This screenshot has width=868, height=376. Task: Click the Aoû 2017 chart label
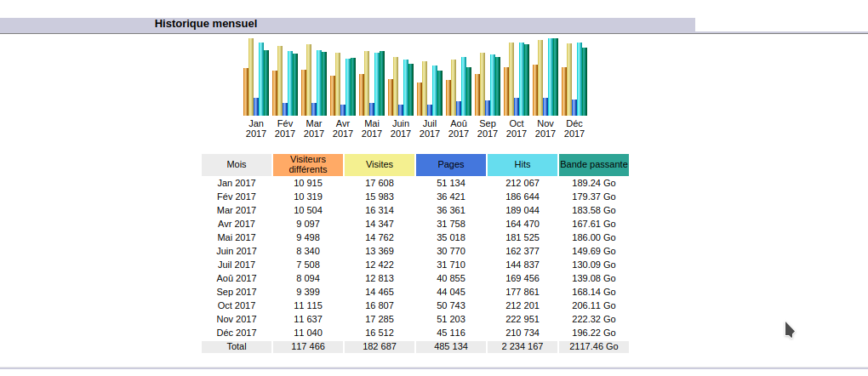point(459,128)
